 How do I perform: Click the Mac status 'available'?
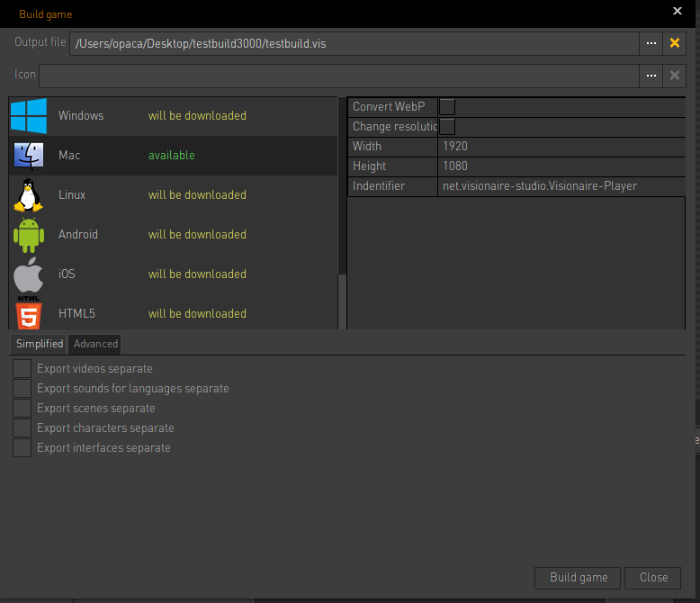pyautogui.click(x=172, y=156)
